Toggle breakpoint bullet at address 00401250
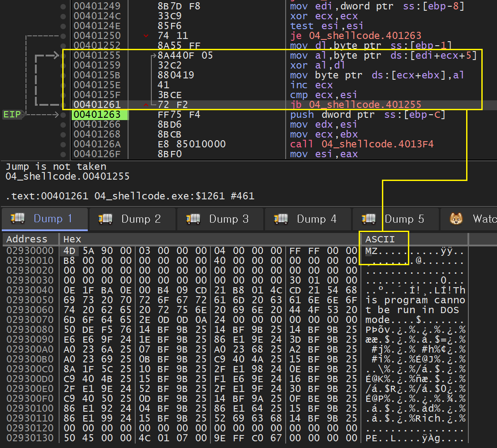 [63, 36]
